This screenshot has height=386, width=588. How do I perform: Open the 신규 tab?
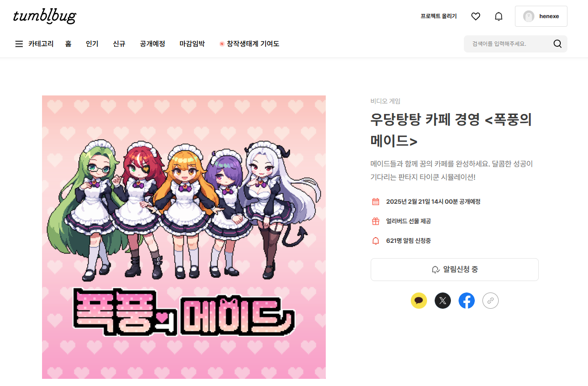119,44
